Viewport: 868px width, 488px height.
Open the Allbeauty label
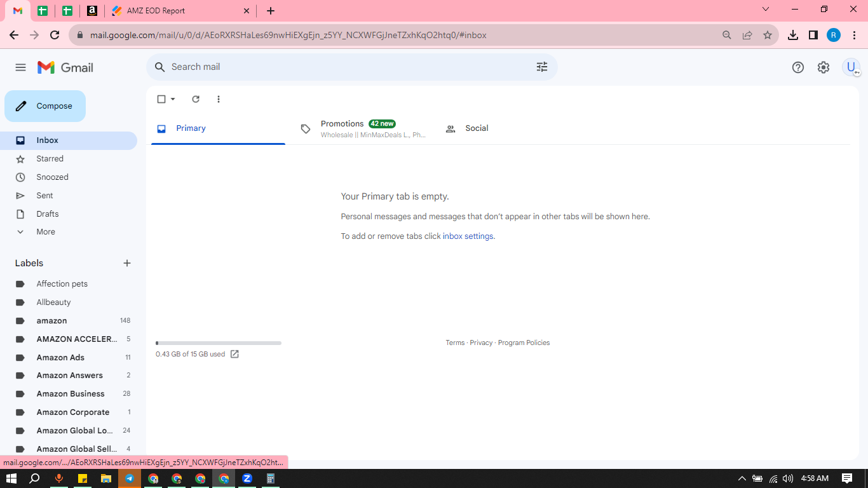tap(69, 302)
